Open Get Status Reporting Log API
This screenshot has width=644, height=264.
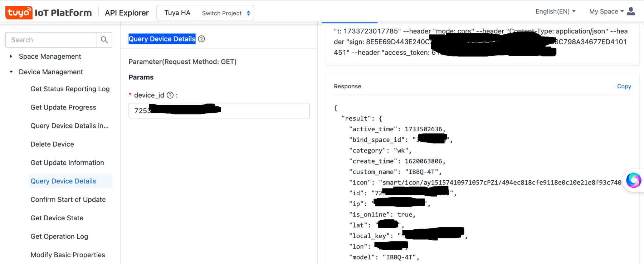click(x=70, y=89)
